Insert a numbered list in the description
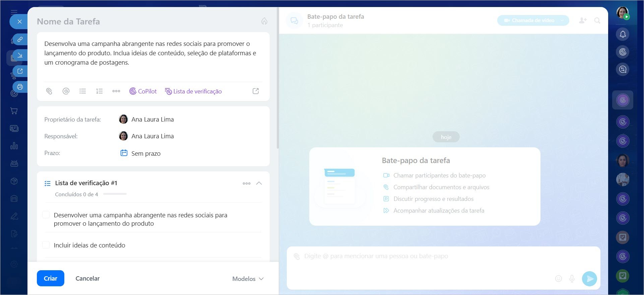The height and width of the screenshot is (295, 644). (100, 91)
